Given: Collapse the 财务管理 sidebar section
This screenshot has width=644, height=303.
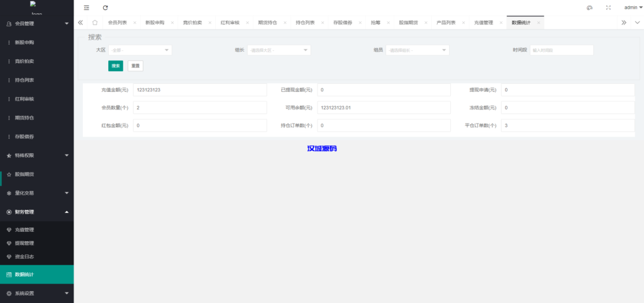Looking at the screenshot, I should (x=36, y=212).
